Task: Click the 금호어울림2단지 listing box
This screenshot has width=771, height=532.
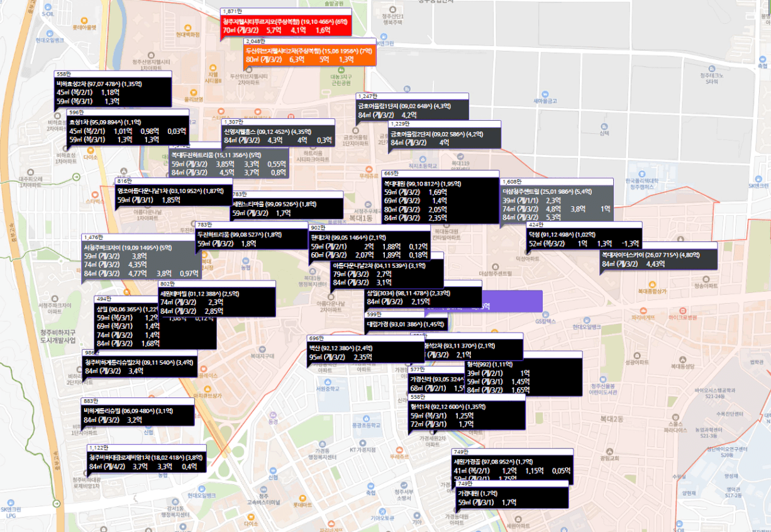Action: point(445,135)
